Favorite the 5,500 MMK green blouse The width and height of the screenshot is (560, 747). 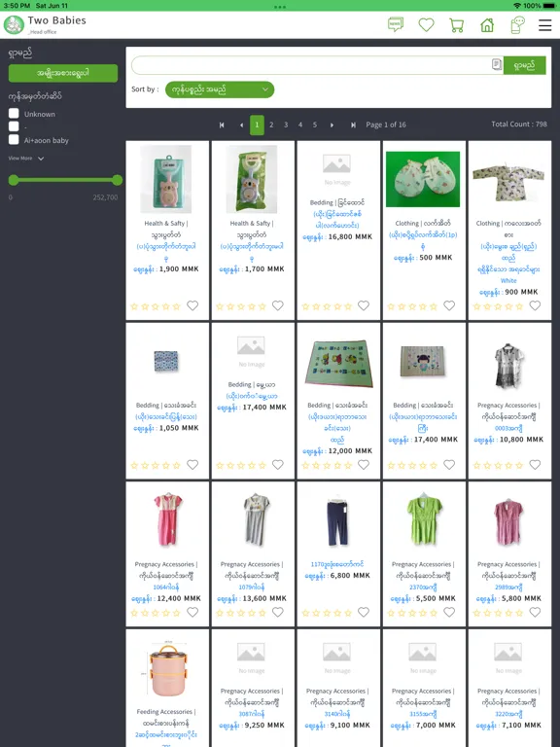(449, 612)
